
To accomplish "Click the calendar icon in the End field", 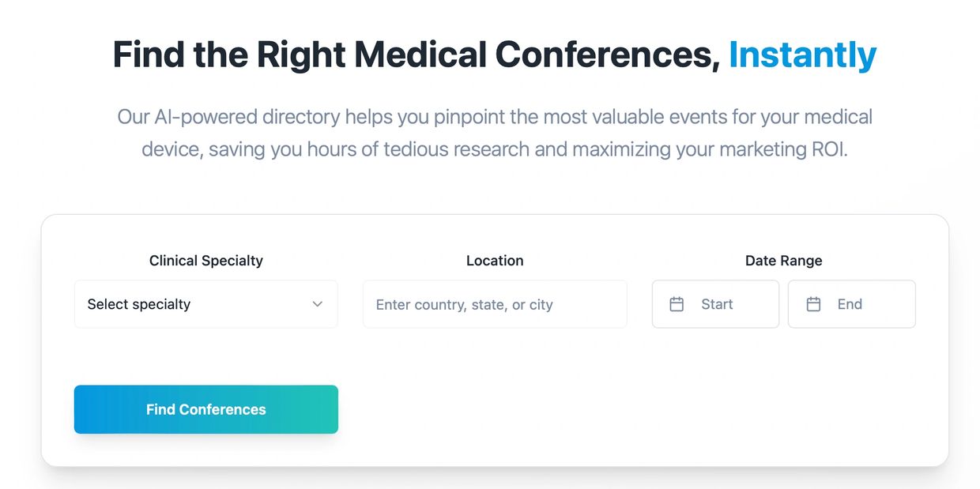I will click(x=813, y=304).
